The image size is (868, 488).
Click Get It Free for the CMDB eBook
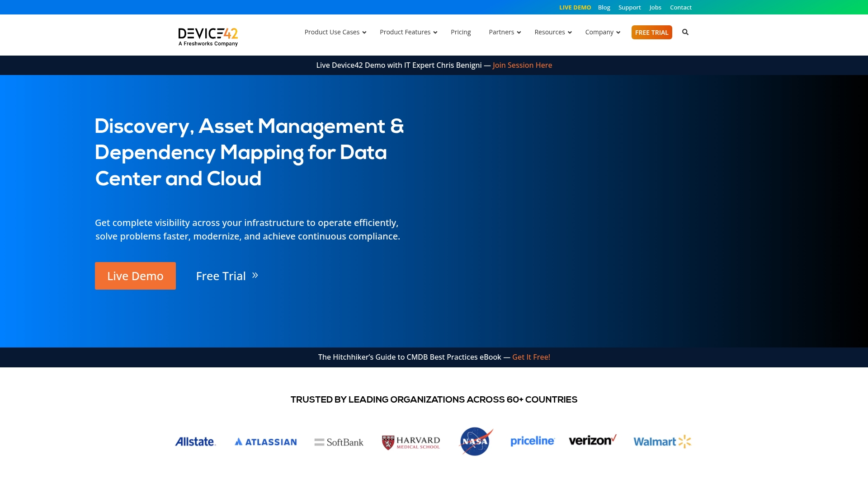[531, 357]
